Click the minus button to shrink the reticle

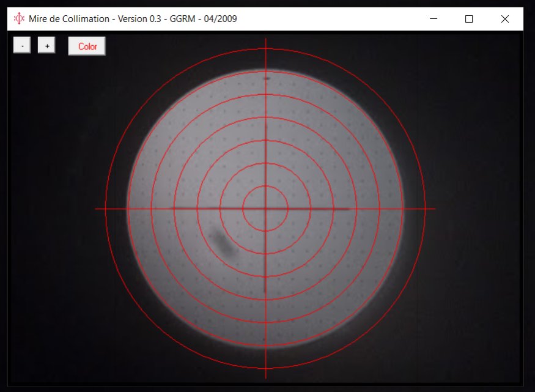(x=22, y=45)
